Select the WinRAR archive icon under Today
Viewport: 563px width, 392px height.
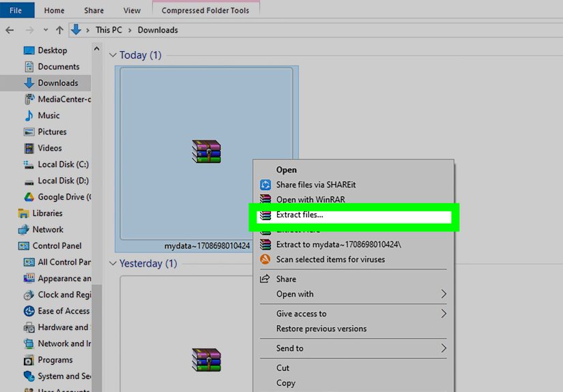[x=206, y=151]
